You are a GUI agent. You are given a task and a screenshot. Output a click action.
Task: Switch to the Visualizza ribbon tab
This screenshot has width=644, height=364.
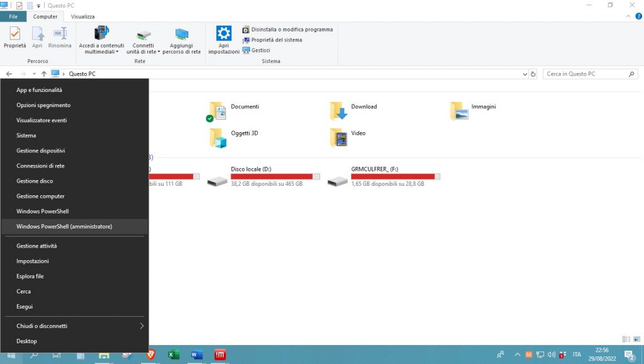(x=82, y=16)
